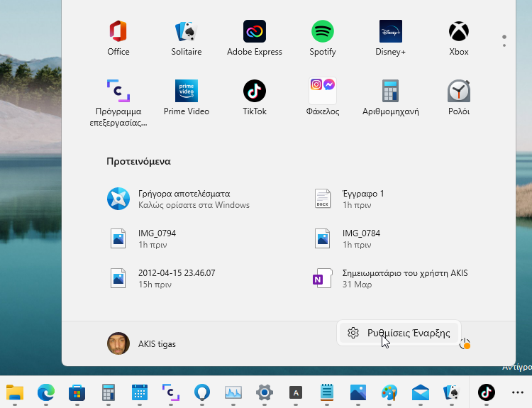Image resolution: width=532 pixels, height=408 pixels.
Task: Open Αριθμομηχανή from the pinned apps grid
Action: [x=391, y=98]
